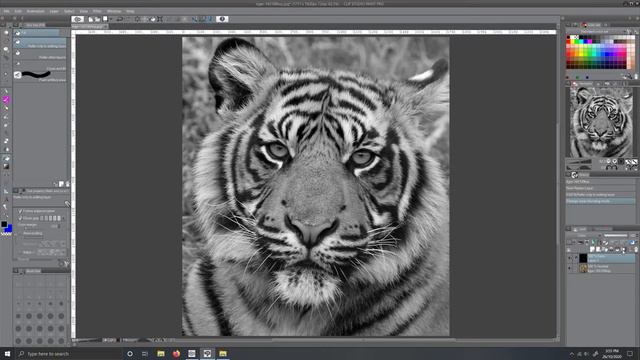Open the Layer menu
Image resolution: width=640 pixels, height=360 pixels.
(54, 11)
